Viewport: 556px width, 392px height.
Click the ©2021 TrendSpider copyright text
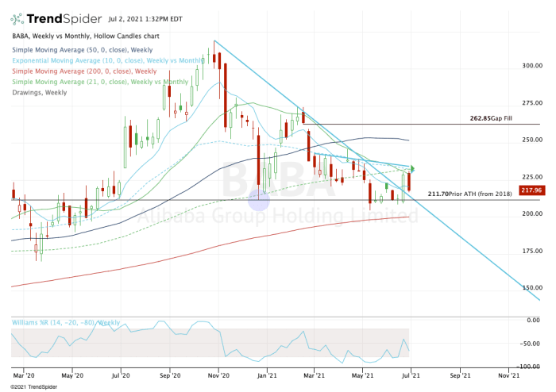[33, 387]
